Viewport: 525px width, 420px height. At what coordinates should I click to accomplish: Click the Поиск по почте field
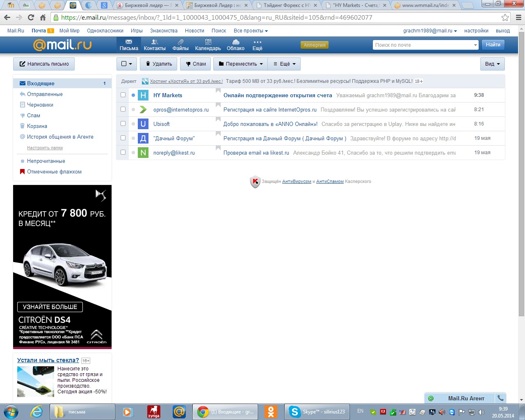point(422,45)
